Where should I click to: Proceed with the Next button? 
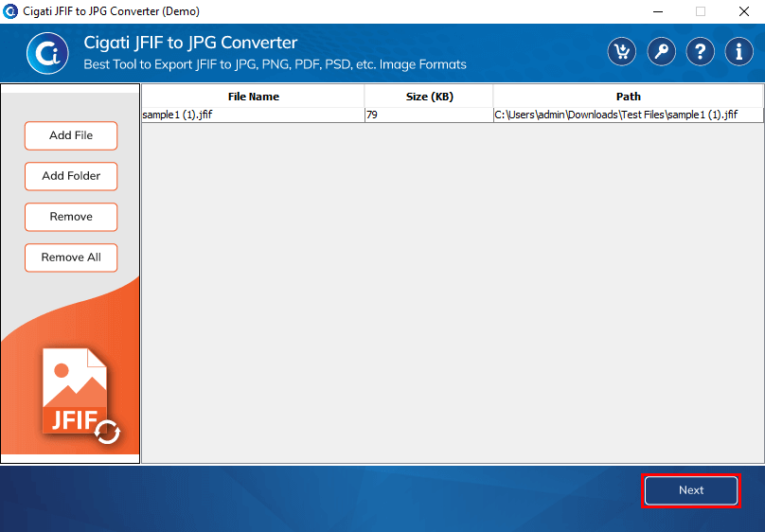691,490
